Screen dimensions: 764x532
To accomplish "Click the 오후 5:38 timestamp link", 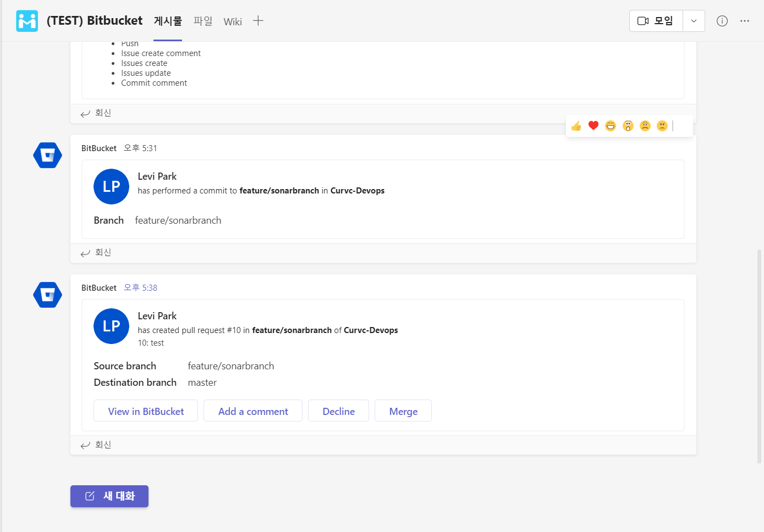I will coord(140,287).
